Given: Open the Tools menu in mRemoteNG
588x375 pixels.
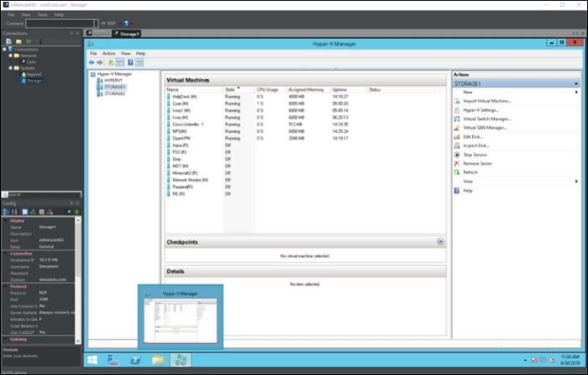Looking at the screenshot, I should coord(42,14).
